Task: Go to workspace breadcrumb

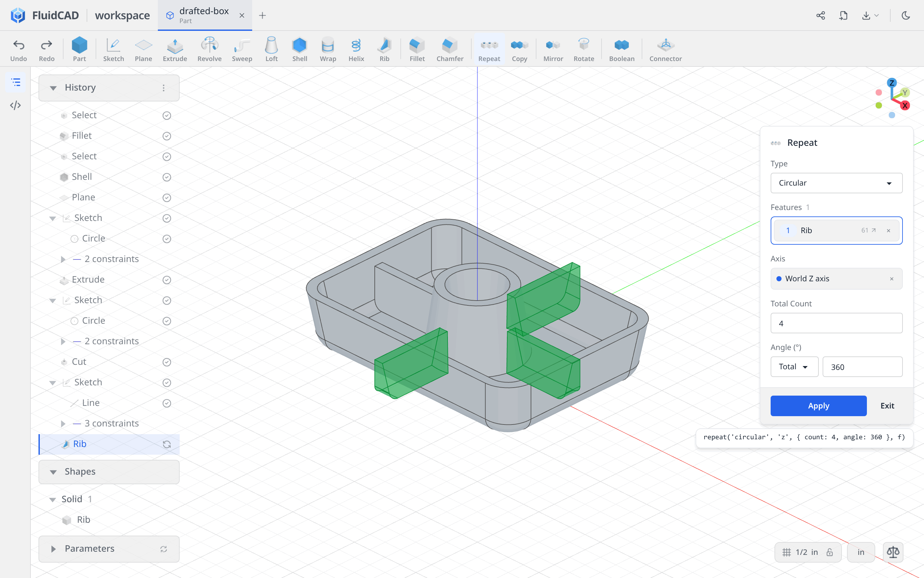Action: (122, 15)
